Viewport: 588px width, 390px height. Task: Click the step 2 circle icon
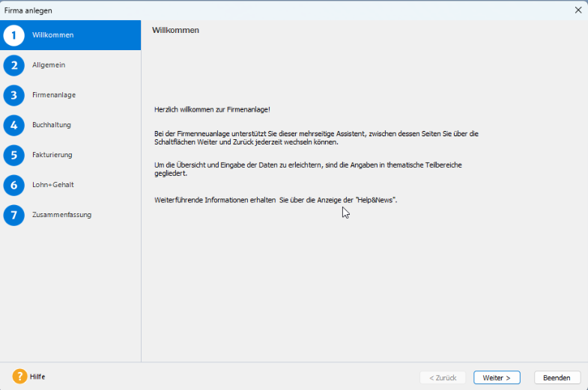(14, 66)
